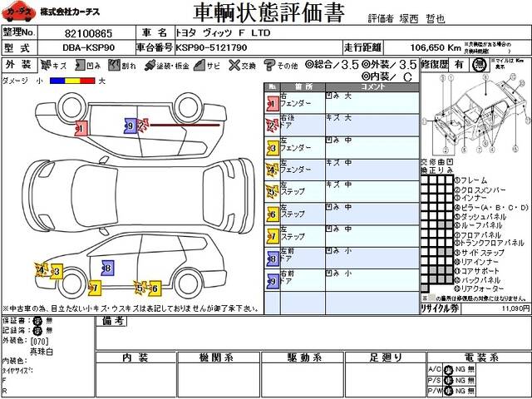This screenshot has height=399, width=532.
Task: Click the ⑬リアクォーター list item
Action: click(x=479, y=288)
